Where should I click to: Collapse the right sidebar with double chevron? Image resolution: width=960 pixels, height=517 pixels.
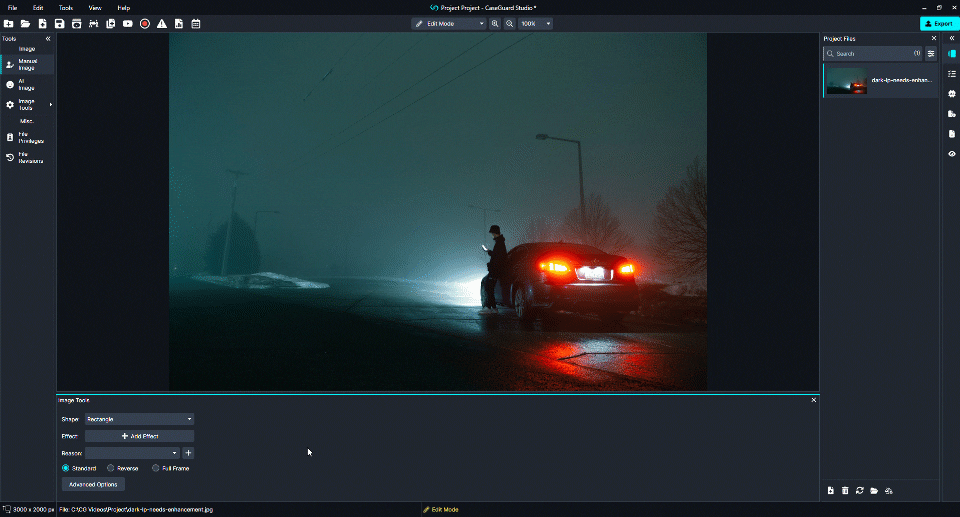coord(951,39)
